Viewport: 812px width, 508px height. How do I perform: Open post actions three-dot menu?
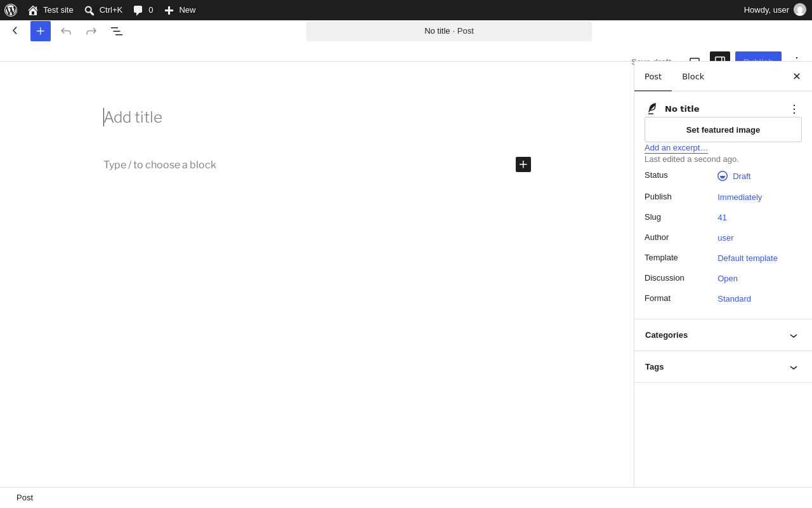coord(794,109)
